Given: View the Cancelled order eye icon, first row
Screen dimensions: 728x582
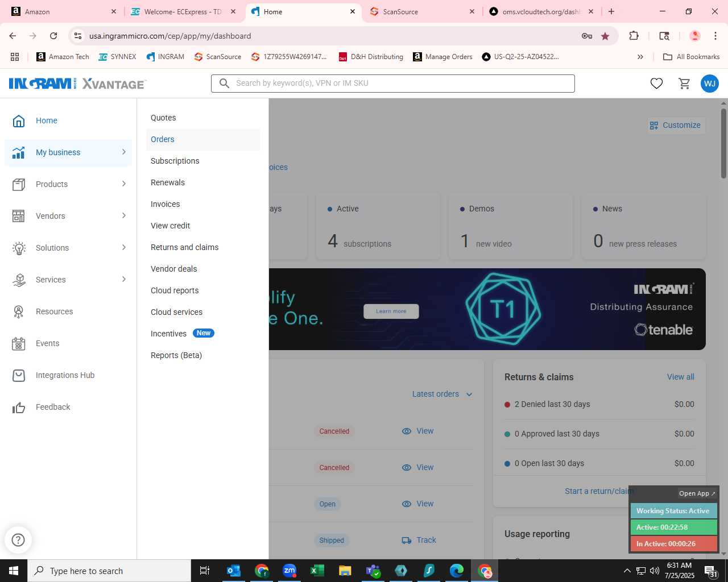Looking at the screenshot, I should coord(407,431).
